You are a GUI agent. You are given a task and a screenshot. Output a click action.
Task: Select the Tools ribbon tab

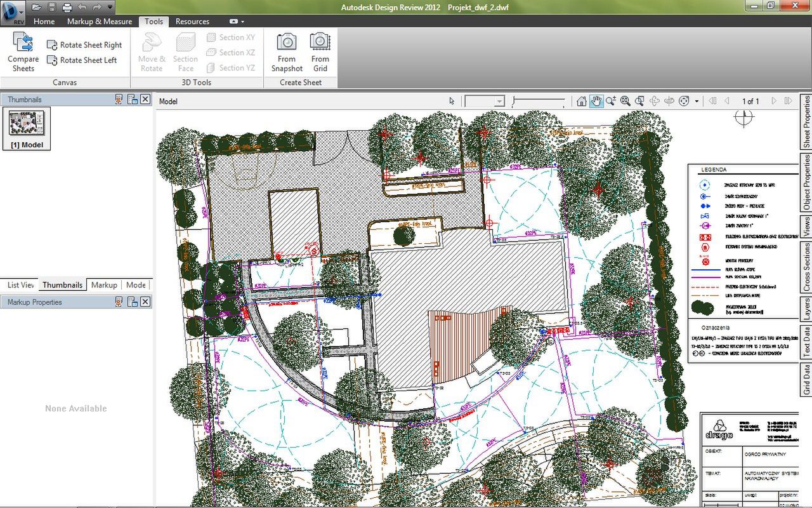tap(154, 21)
